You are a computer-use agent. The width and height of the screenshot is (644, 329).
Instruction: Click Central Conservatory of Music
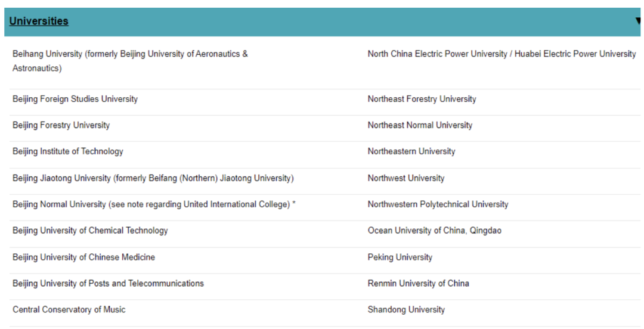pyautogui.click(x=69, y=310)
